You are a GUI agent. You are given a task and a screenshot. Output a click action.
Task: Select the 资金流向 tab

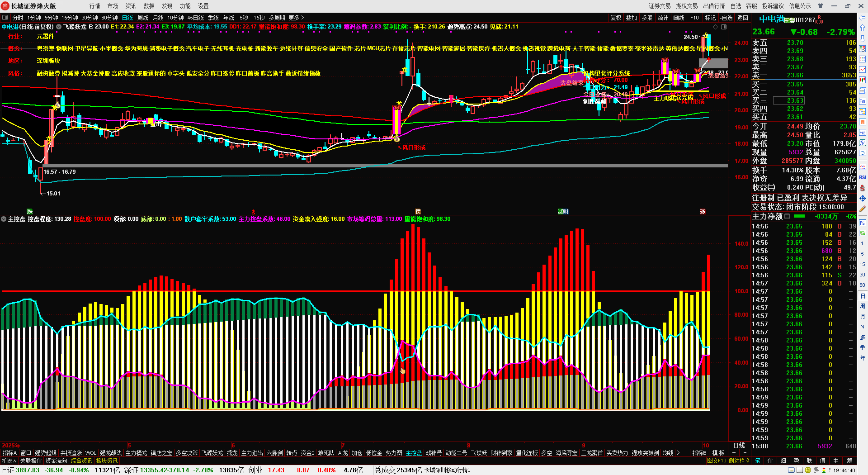[x=57, y=461]
